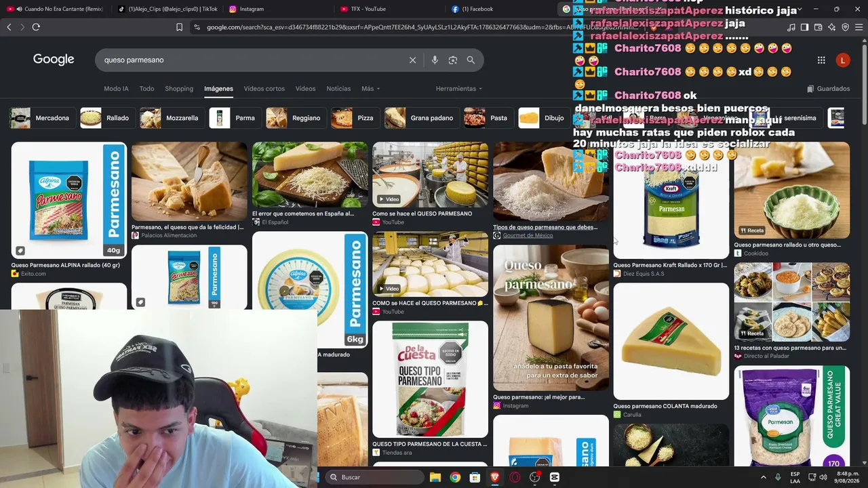Switch to the TikTok browser tab
Image resolution: width=868 pixels, height=488 pixels.
(x=168, y=9)
